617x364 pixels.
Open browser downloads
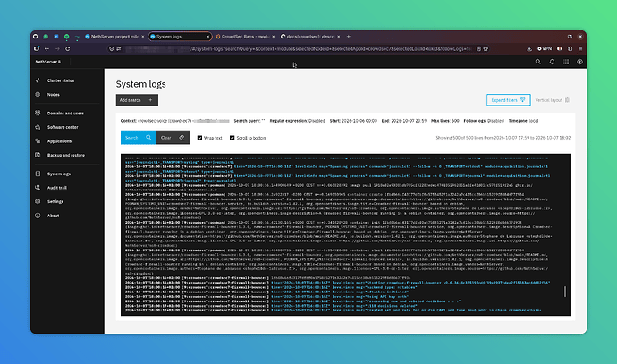(x=529, y=49)
